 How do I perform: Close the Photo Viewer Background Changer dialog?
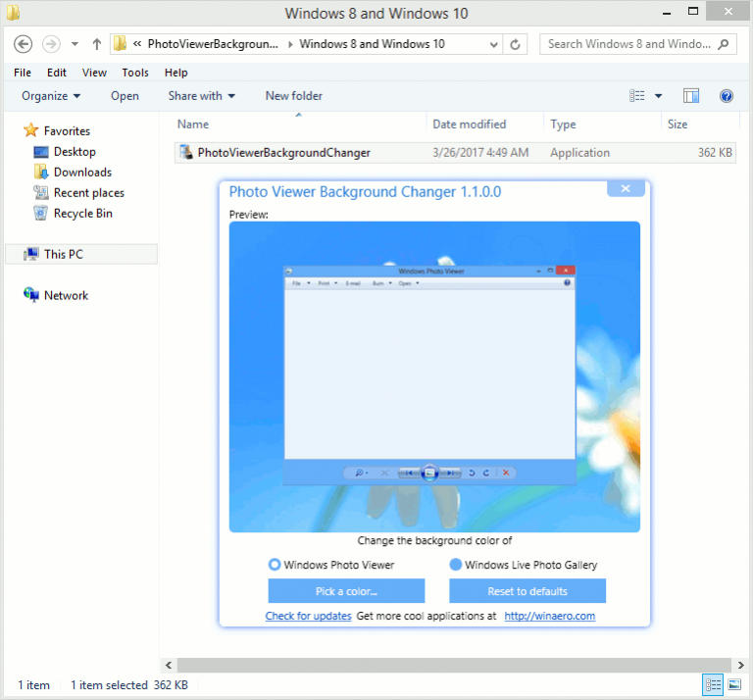626,188
